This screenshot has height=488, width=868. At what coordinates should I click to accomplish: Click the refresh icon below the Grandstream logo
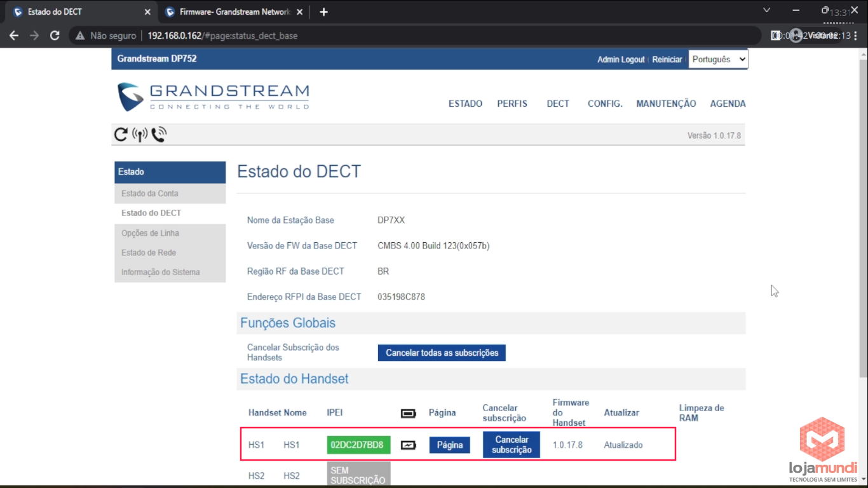[x=121, y=134]
